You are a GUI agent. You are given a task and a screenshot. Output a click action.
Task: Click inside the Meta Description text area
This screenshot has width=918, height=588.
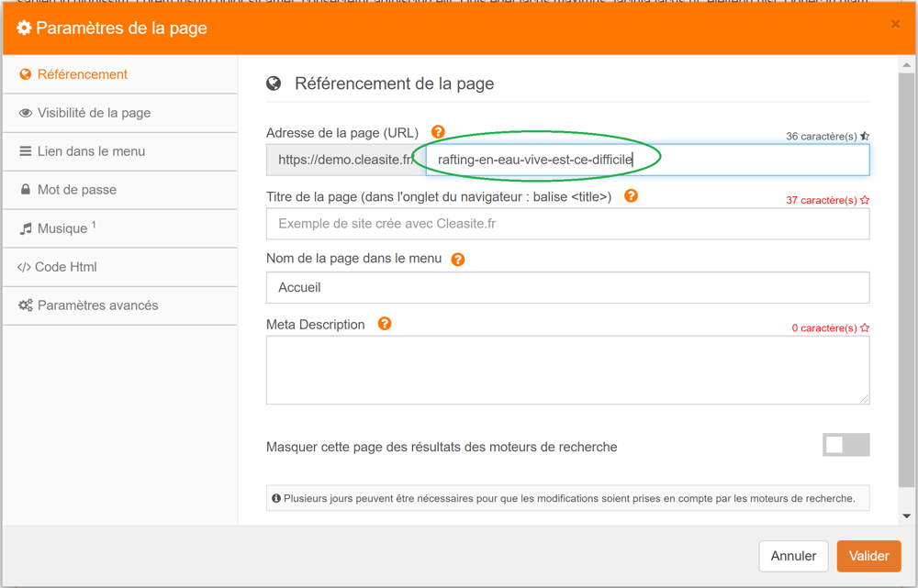tap(567, 370)
